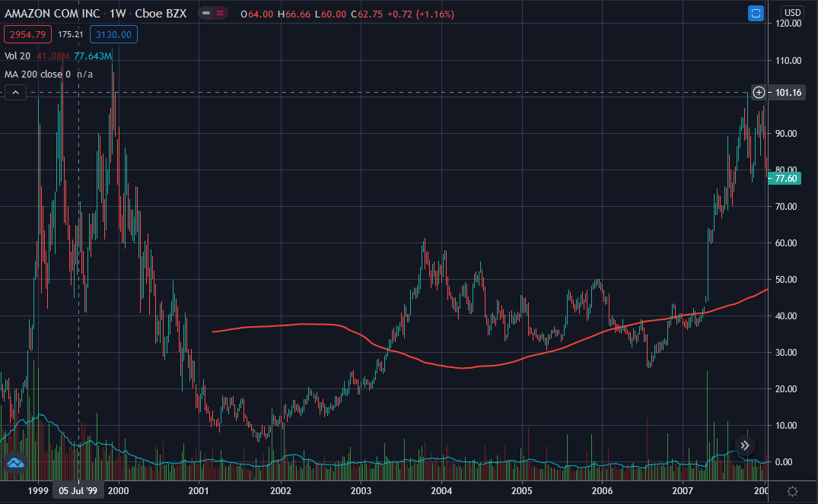Click the blue buy price 3130.00 button

tap(113, 34)
